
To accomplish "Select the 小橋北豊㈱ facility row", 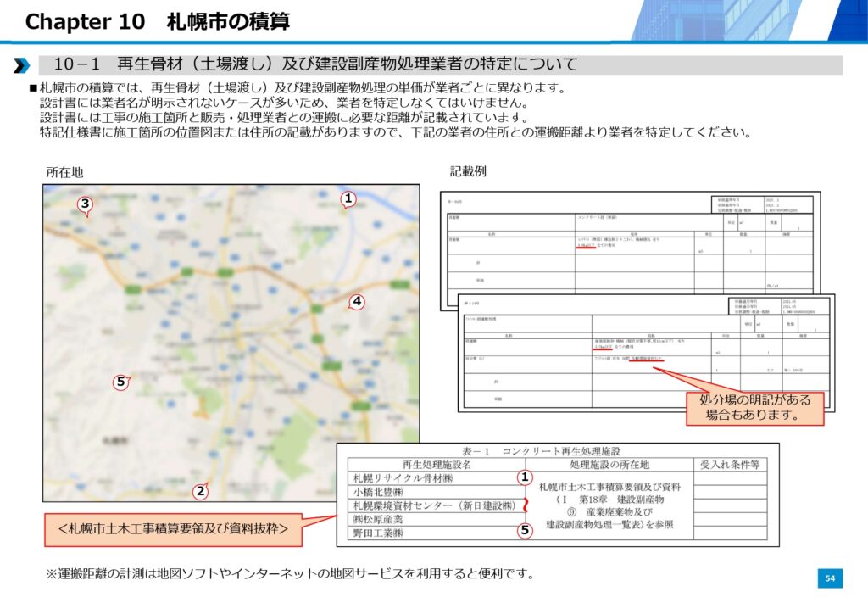I will tap(381, 492).
